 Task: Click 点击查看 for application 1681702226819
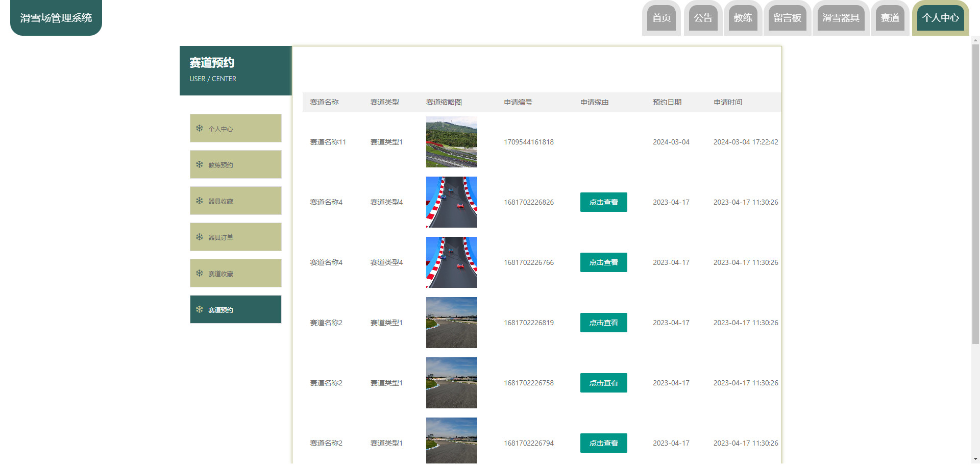603,323
